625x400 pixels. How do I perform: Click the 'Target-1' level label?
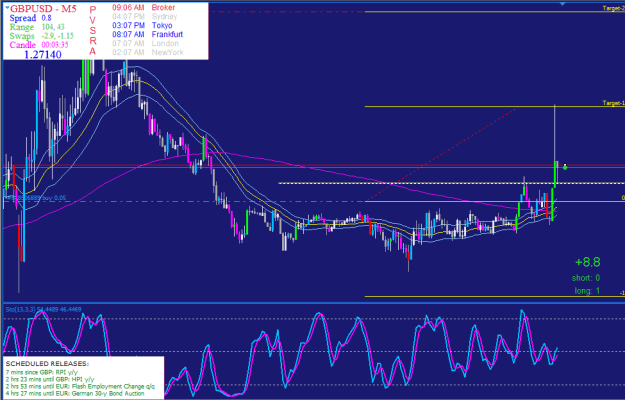coord(613,103)
